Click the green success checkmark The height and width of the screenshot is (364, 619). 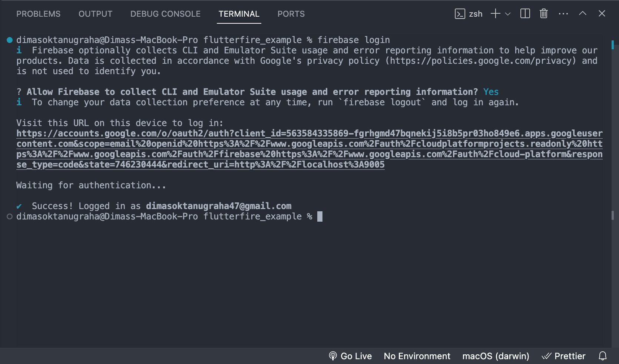click(19, 206)
